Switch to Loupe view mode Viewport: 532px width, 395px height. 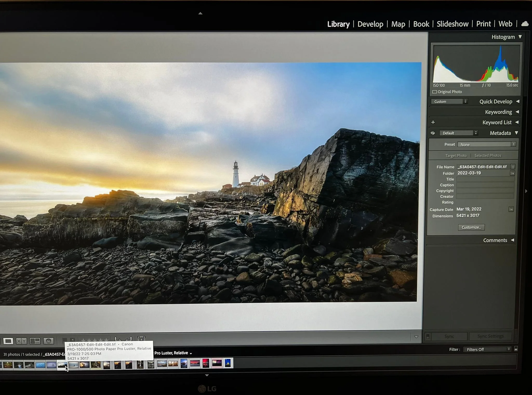click(x=8, y=341)
